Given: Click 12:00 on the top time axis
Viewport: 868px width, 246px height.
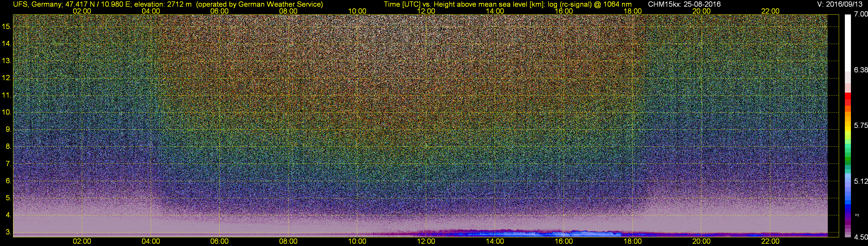Looking at the screenshot, I should coord(426,11).
